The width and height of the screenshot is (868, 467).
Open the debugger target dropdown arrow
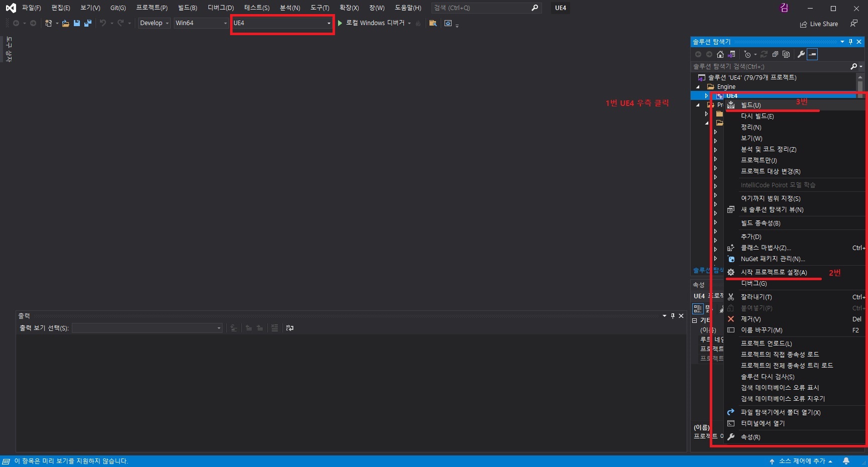coord(409,23)
